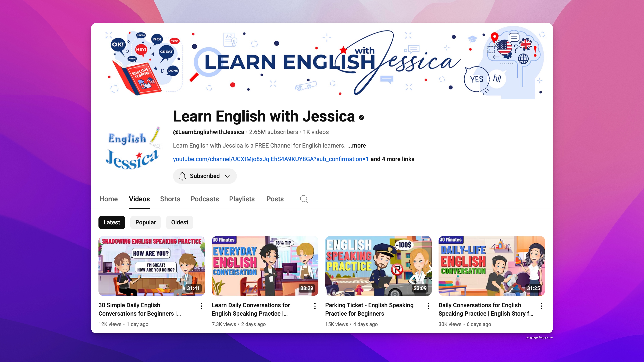Click the '1K videos' count text

[316, 132]
